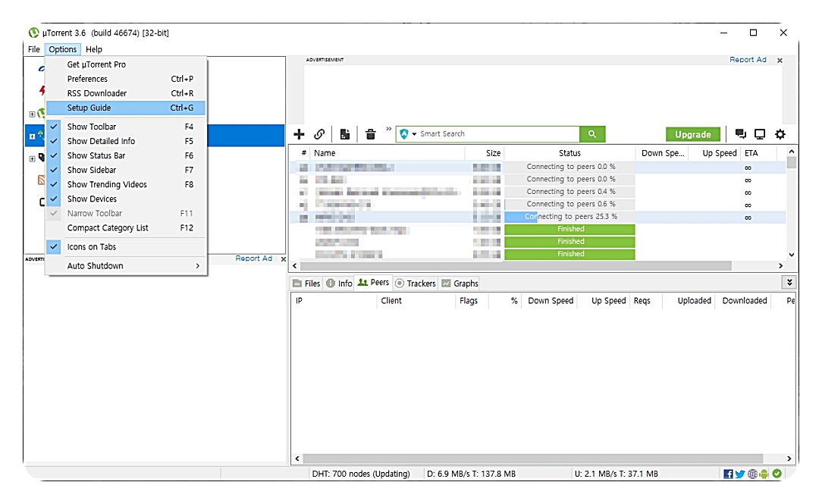This screenshot has height=504, width=822.
Task: Open search provider dropdown arrow
Action: (414, 134)
